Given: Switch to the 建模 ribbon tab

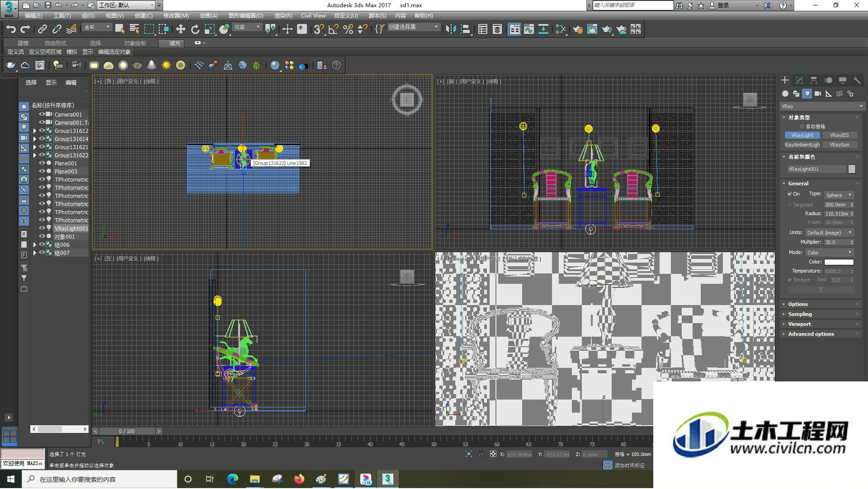Looking at the screenshot, I should tap(23, 43).
